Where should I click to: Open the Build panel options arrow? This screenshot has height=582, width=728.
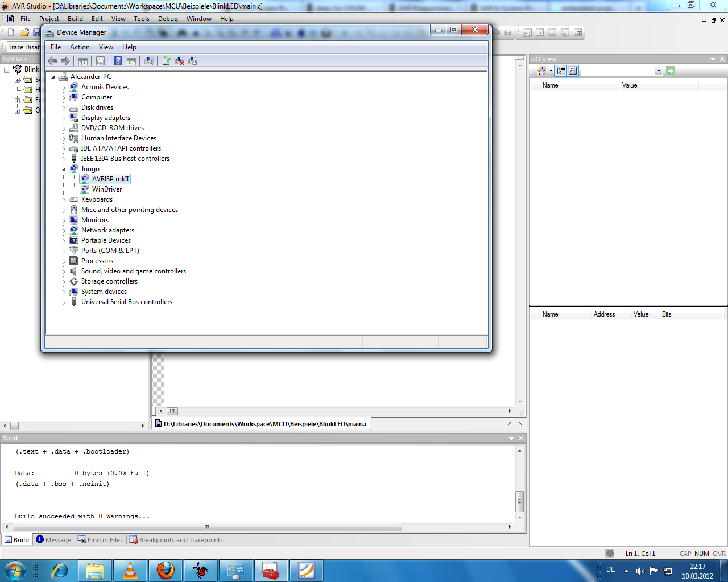point(512,438)
